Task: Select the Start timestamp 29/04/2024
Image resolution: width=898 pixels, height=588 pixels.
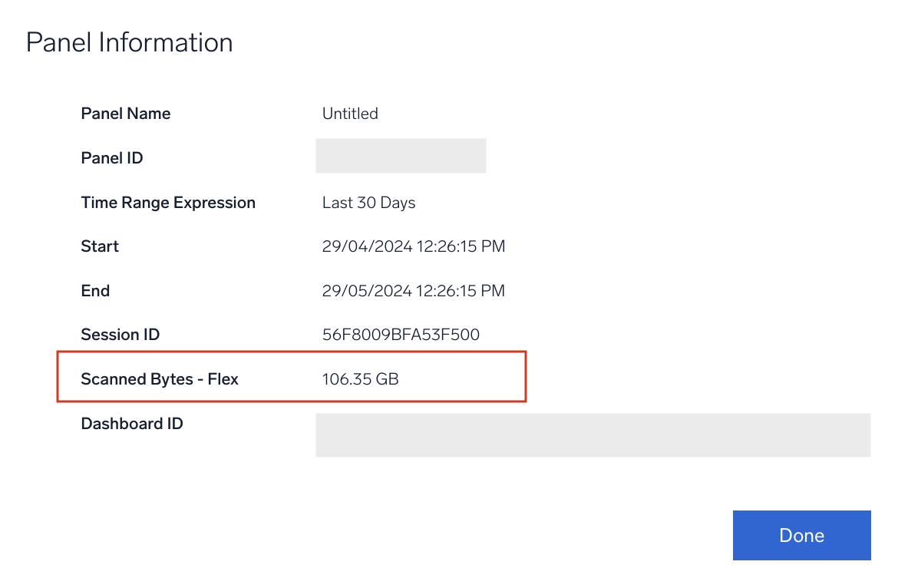Action: (x=414, y=246)
